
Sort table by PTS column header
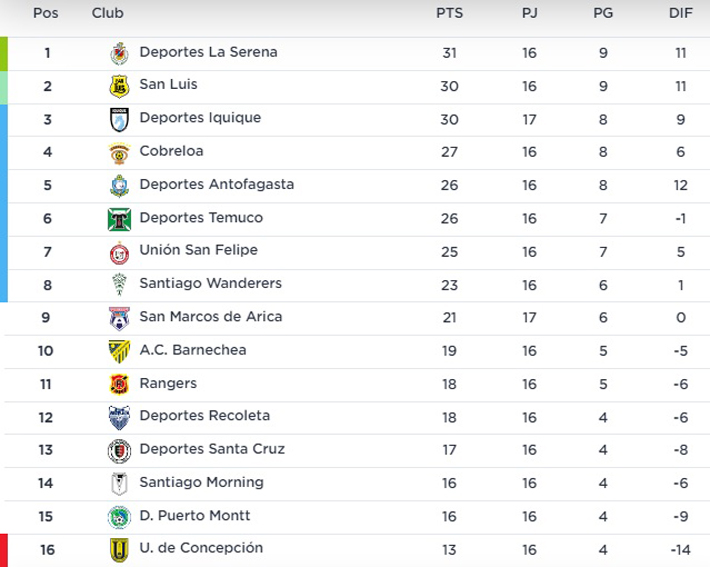(x=449, y=13)
